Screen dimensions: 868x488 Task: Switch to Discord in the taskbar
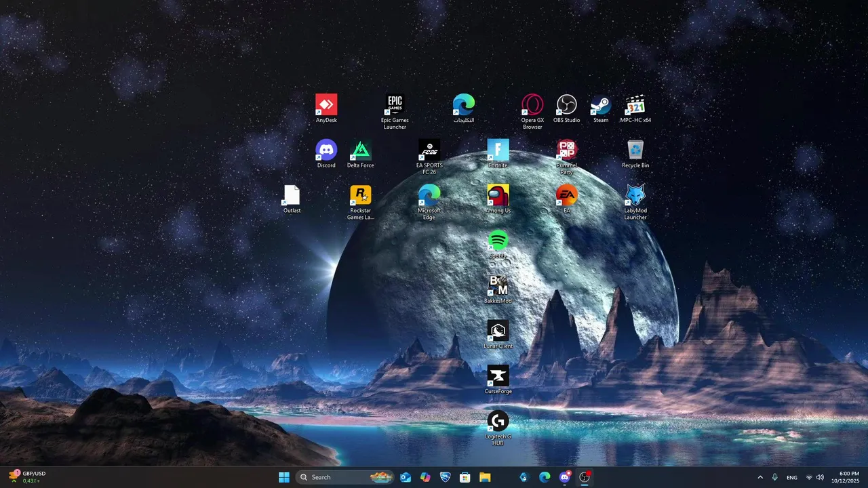(x=564, y=477)
